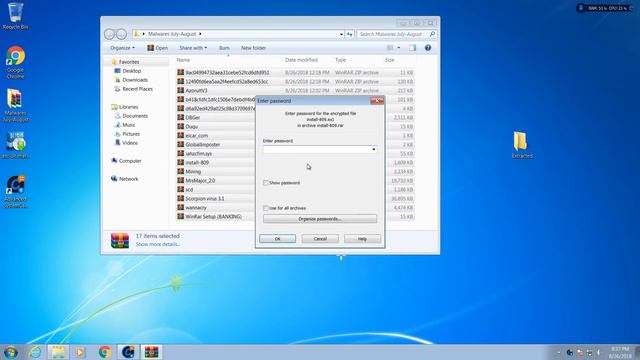Open the change view options dropdown arrow
640x360 pixels.
pos(399,48)
